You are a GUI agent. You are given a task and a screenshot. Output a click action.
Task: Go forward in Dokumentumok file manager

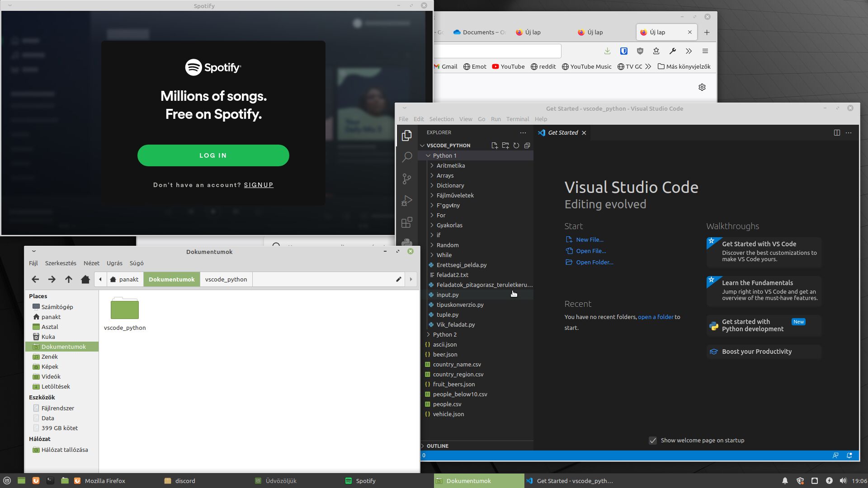click(52, 279)
